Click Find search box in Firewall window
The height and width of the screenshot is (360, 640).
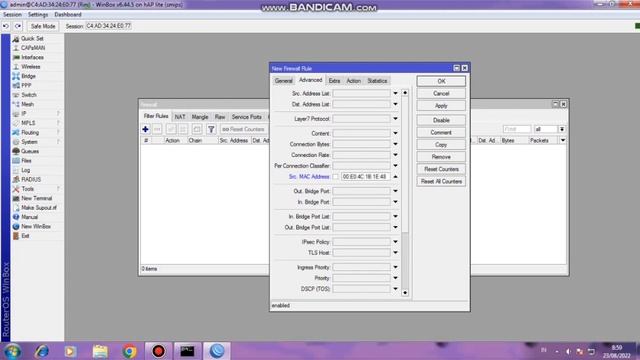pos(517,129)
